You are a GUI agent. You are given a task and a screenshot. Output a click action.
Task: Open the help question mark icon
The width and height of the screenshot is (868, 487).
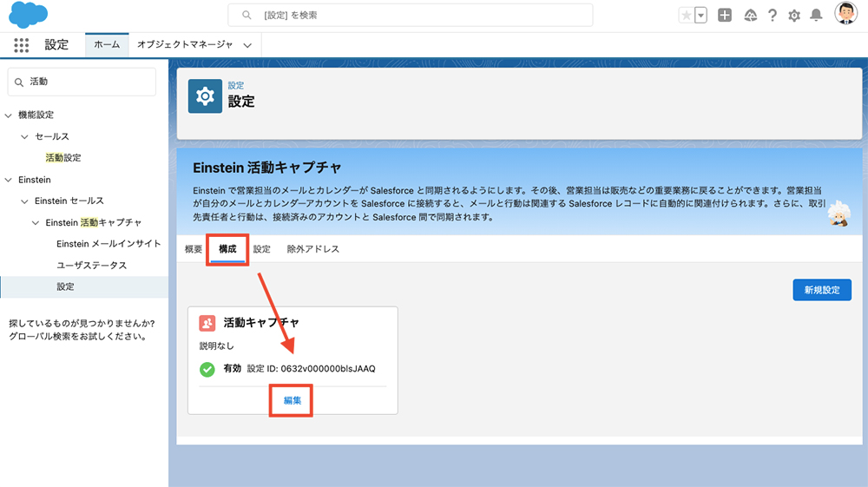pos(773,16)
